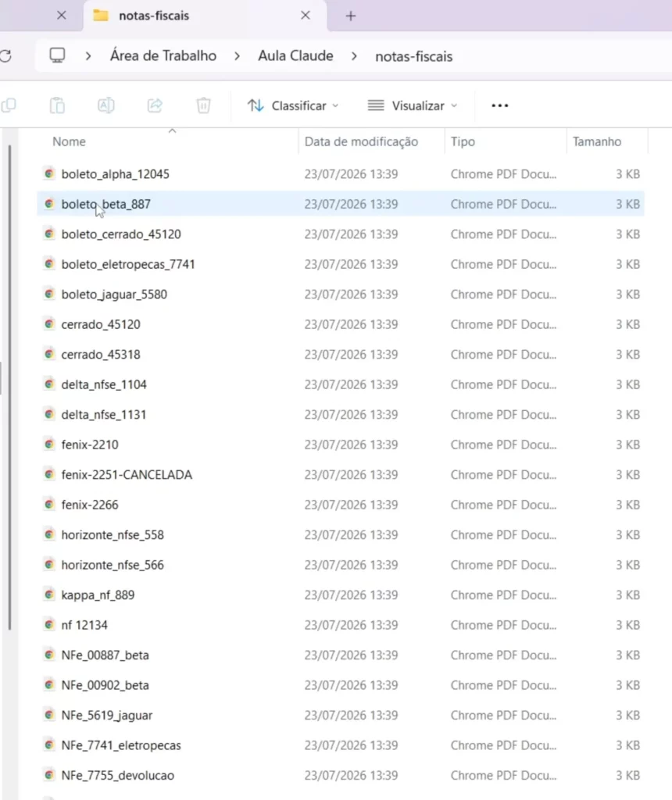Click Chrome PDF icon of kappa_nf_889
This screenshot has height=800, width=672.
(x=49, y=595)
